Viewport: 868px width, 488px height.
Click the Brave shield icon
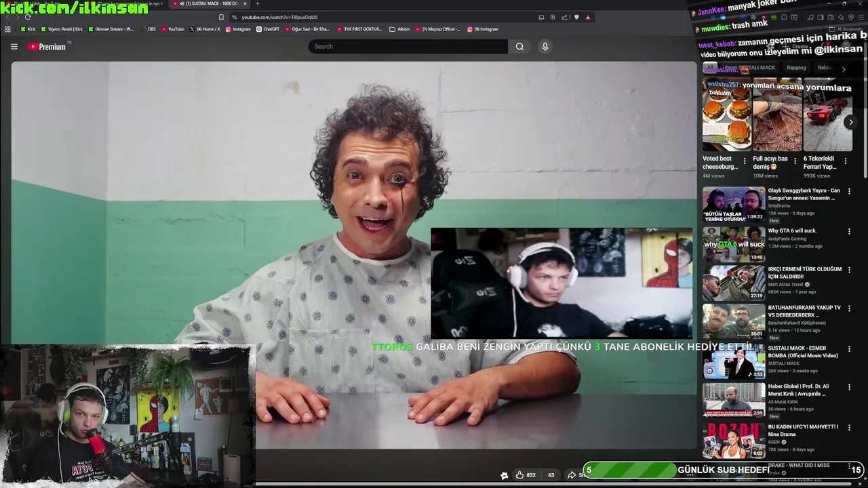(x=576, y=17)
